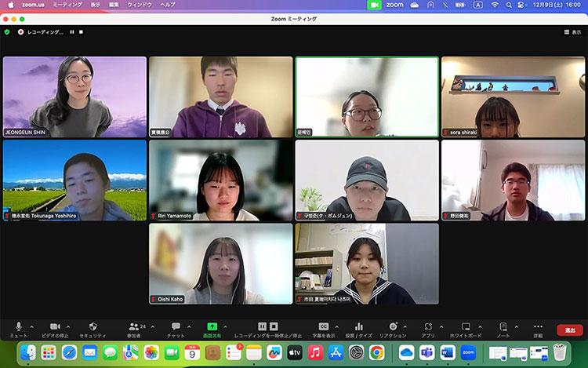The width and height of the screenshot is (588, 368).
Task: Open the Whiteboard tool
Action: [x=466, y=326]
